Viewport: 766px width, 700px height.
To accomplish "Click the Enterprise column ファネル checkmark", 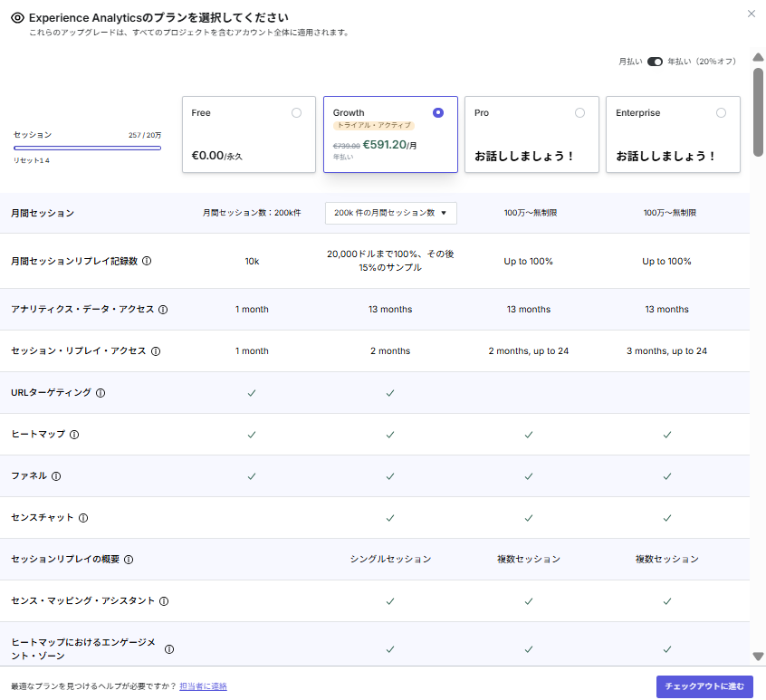I will [x=667, y=476].
